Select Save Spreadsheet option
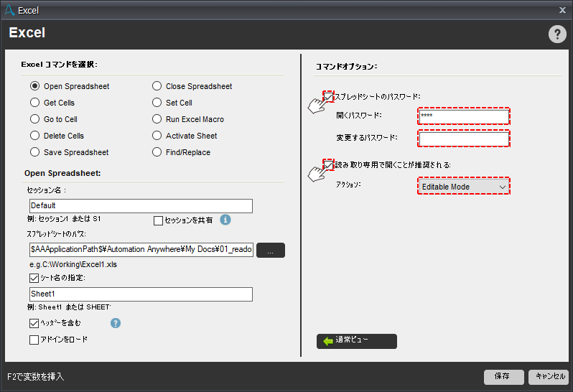 coord(34,152)
